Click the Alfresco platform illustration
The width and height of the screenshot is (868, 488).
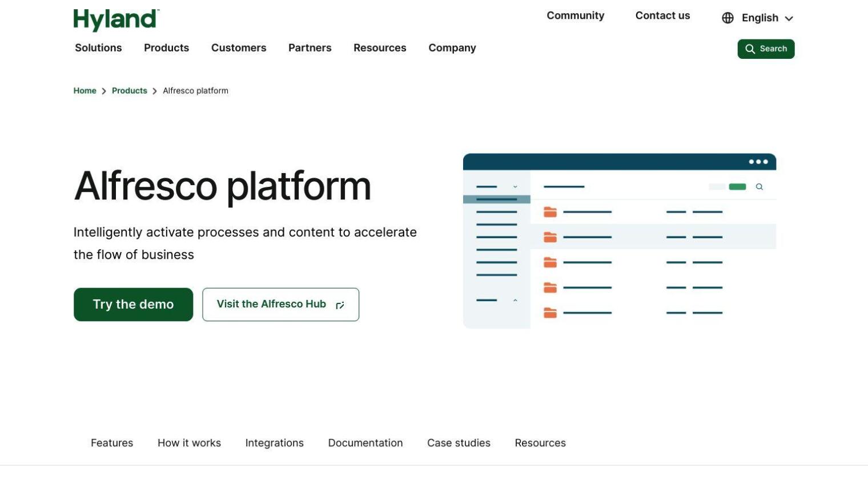(x=620, y=241)
